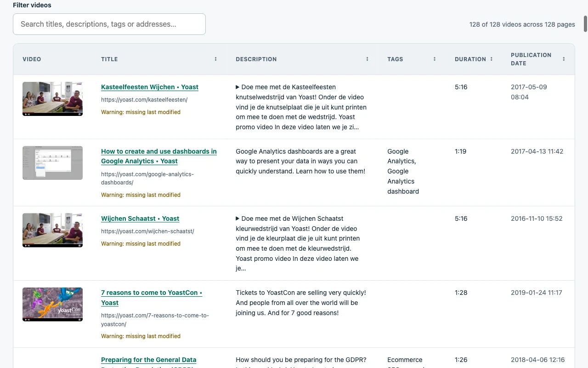588x368 pixels.
Task: Click duration 1:28
Action: tap(461, 293)
